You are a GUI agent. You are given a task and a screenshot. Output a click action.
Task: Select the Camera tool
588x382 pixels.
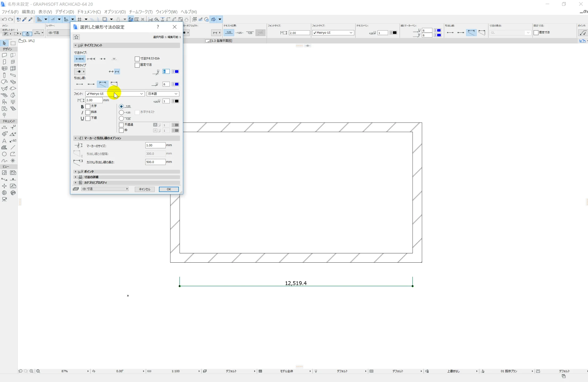point(4,199)
